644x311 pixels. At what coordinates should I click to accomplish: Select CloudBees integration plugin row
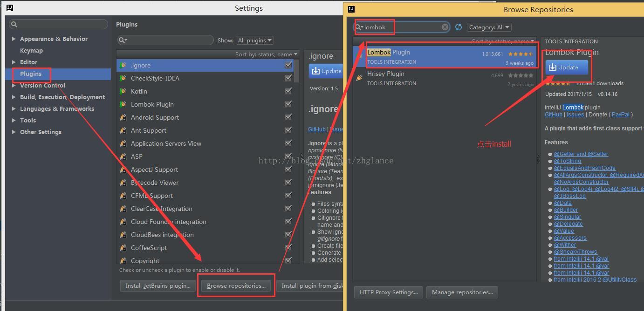pos(205,235)
